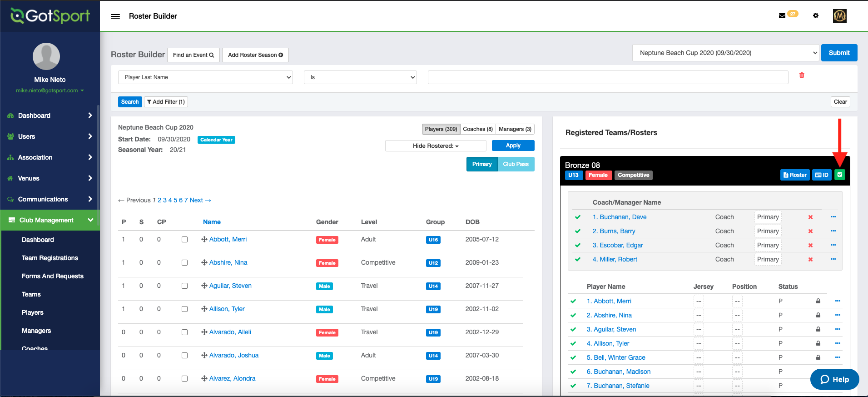Open more options for coach Buchanan, Dave

click(833, 217)
